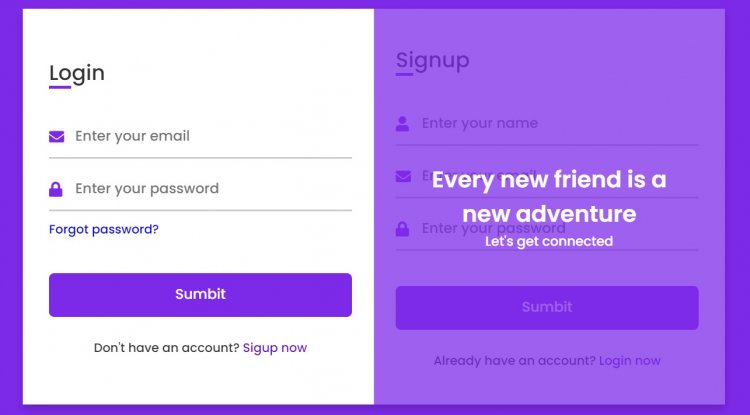Image resolution: width=750 pixels, height=415 pixels.
Task: Click the envelope icon in the Signup form
Action: click(404, 176)
